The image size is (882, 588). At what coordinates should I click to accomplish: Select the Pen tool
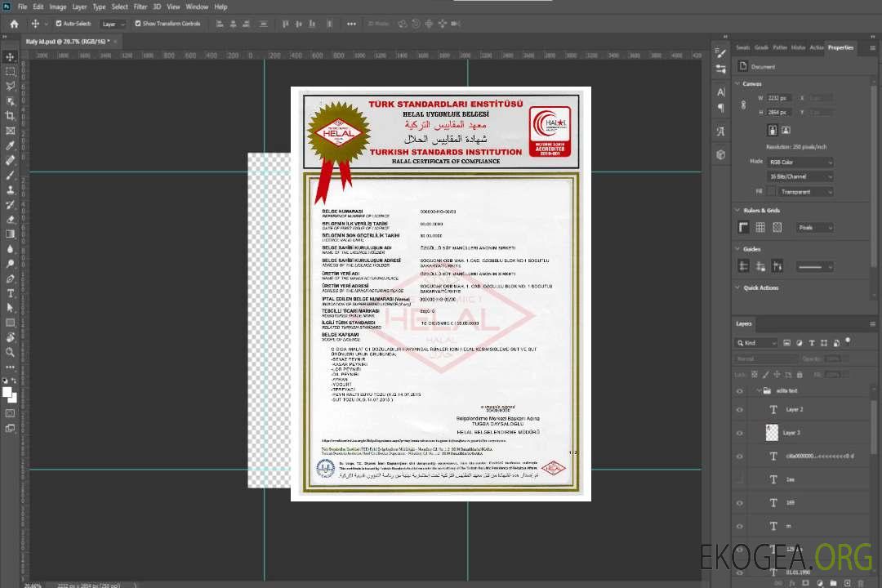coord(10,278)
